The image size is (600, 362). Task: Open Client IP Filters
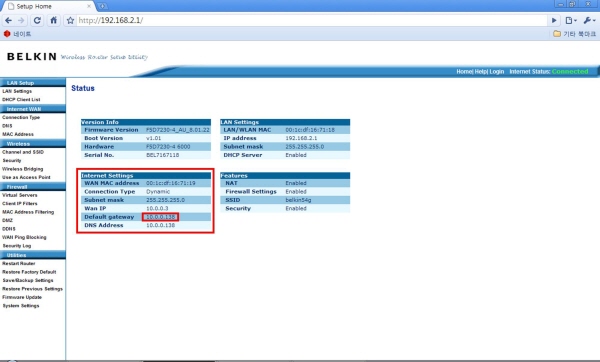click(20, 204)
